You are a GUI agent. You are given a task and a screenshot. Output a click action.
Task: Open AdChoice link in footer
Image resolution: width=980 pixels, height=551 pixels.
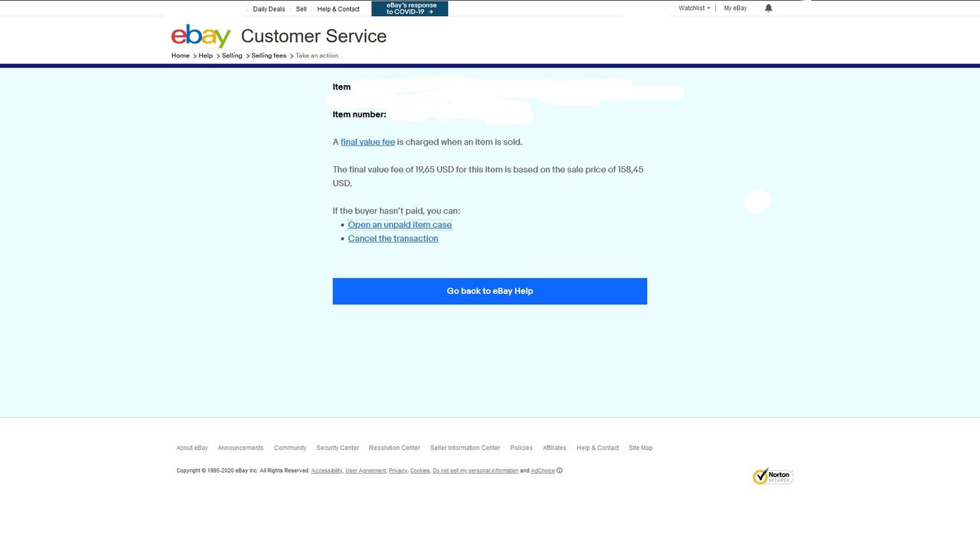[543, 471]
